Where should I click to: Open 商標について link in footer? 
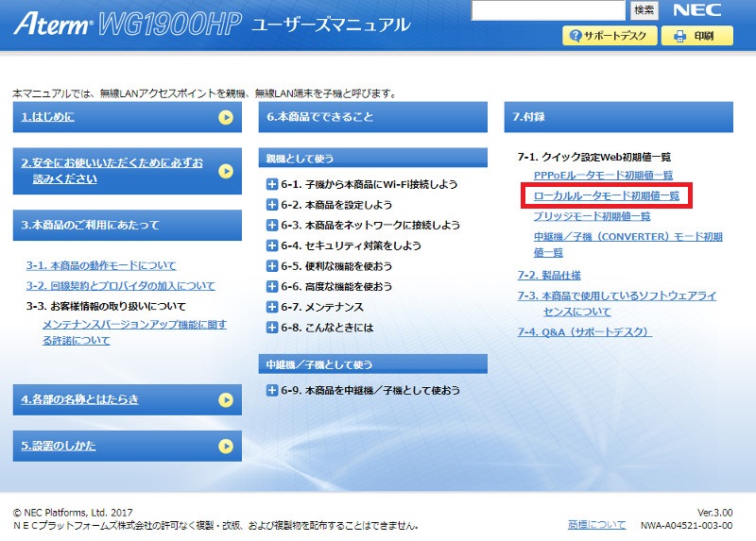[x=597, y=525]
